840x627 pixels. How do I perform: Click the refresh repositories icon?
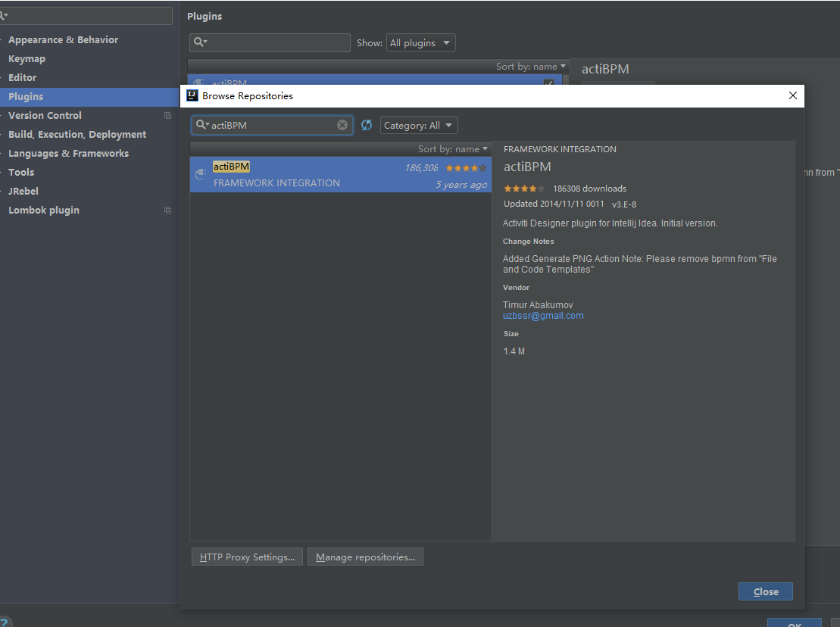point(367,125)
